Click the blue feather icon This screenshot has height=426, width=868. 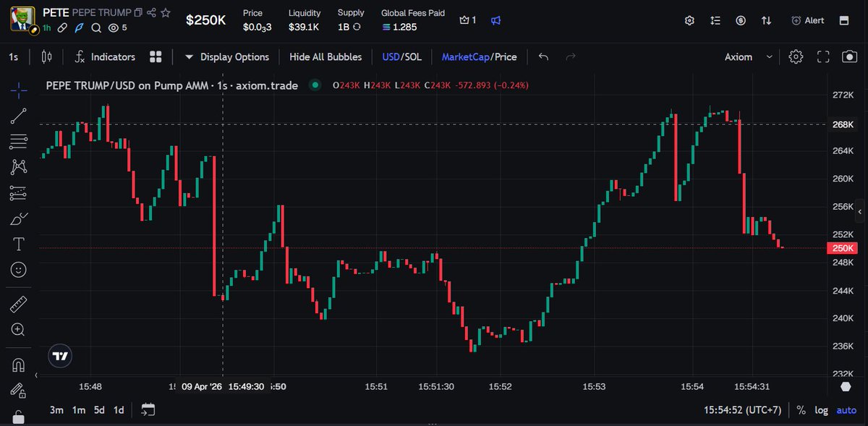click(80, 27)
